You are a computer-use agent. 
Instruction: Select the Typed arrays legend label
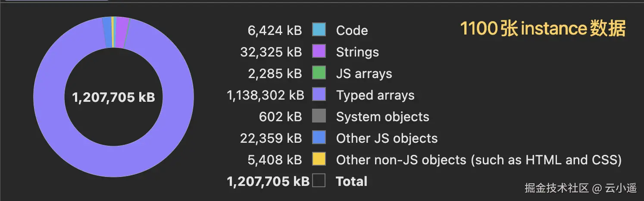click(375, 95)
